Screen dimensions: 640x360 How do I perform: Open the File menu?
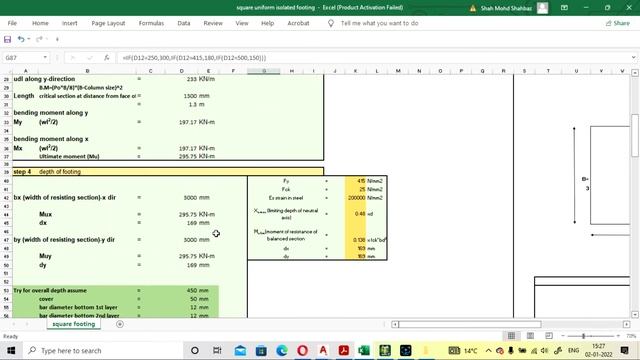point(12,23)
